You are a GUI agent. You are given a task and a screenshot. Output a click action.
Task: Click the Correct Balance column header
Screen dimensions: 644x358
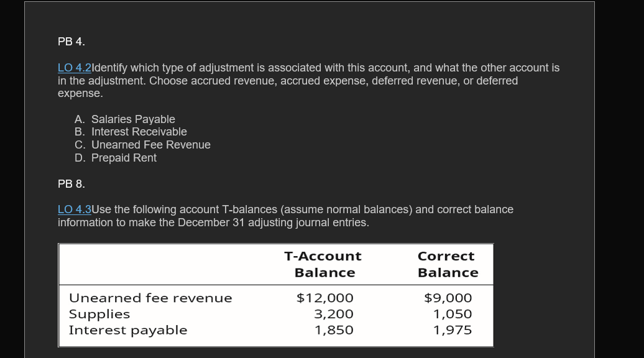coord(447,264)
